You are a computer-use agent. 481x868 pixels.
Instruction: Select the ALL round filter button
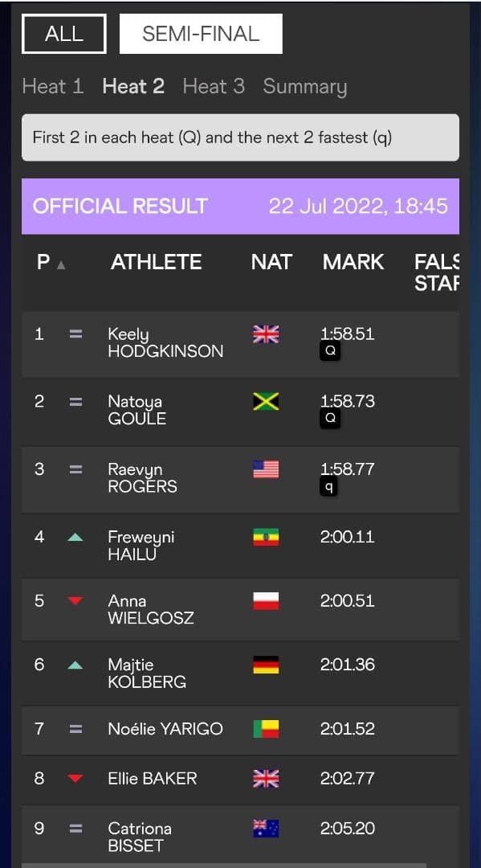coord(64,34)
